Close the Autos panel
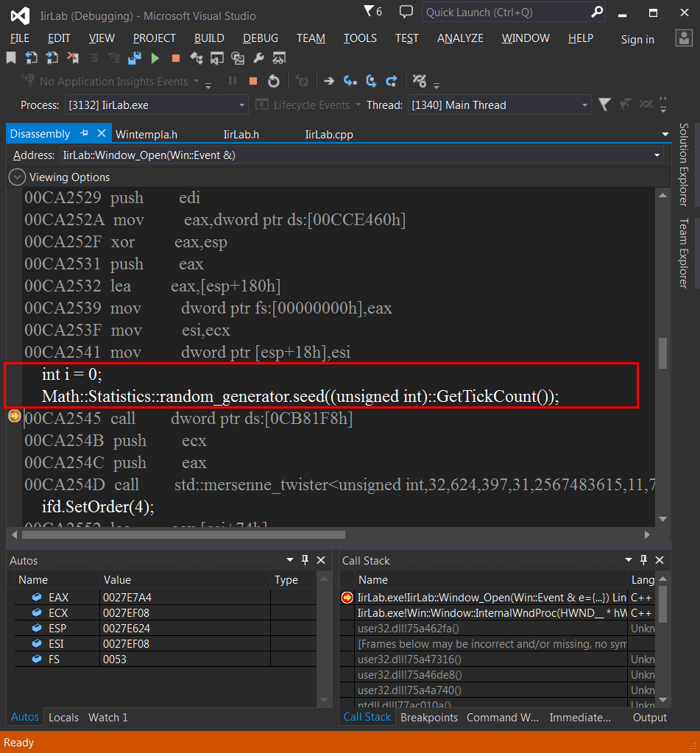The height and width of the screenshot is (753, 700). point(321,560)
